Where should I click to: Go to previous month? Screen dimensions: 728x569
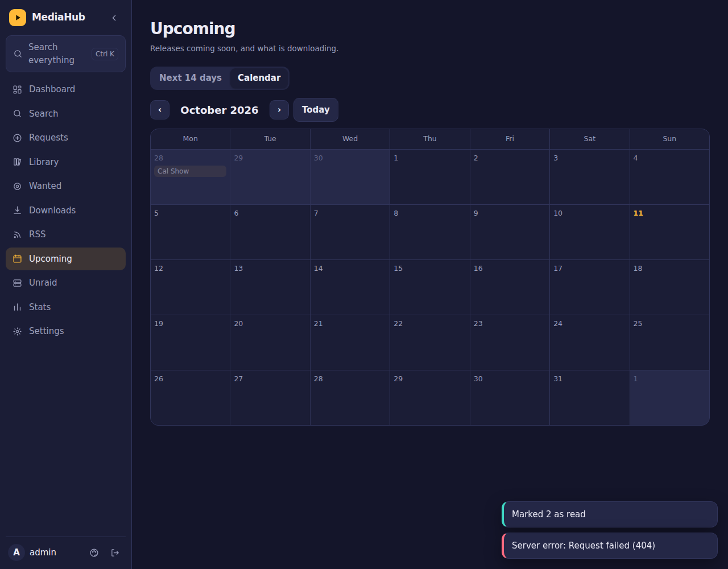click(x=160, y=110)
